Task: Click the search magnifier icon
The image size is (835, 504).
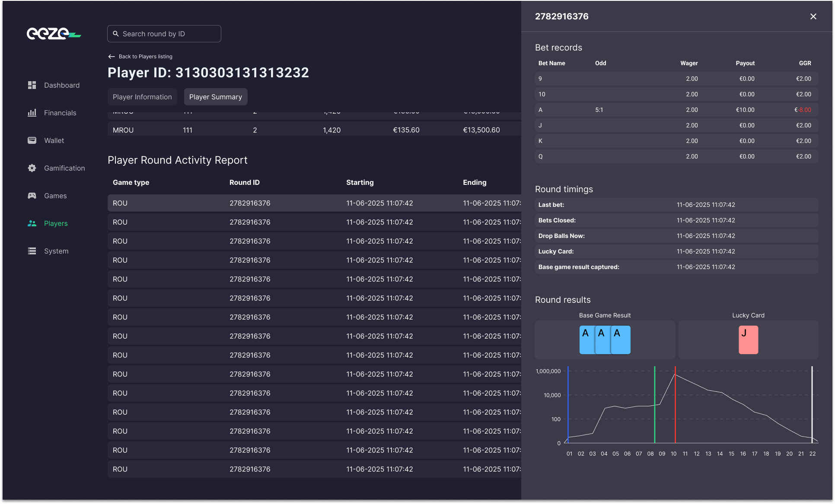Action: pos(116,34)
